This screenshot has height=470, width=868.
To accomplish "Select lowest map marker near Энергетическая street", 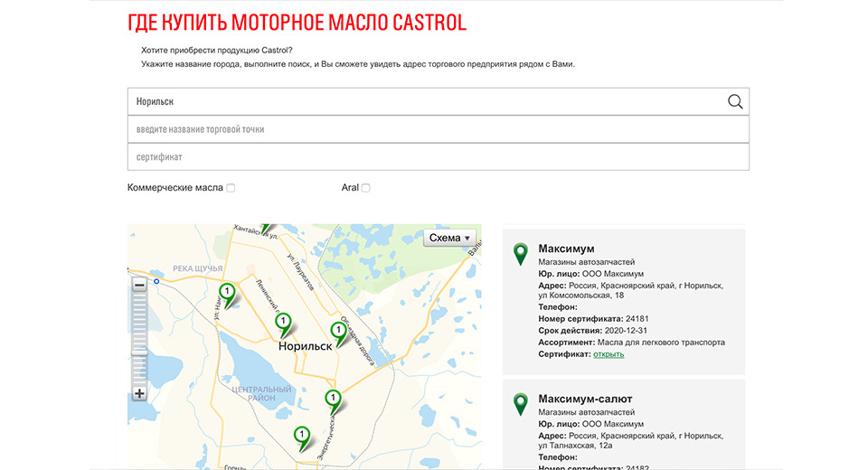I will coord(302,439).
